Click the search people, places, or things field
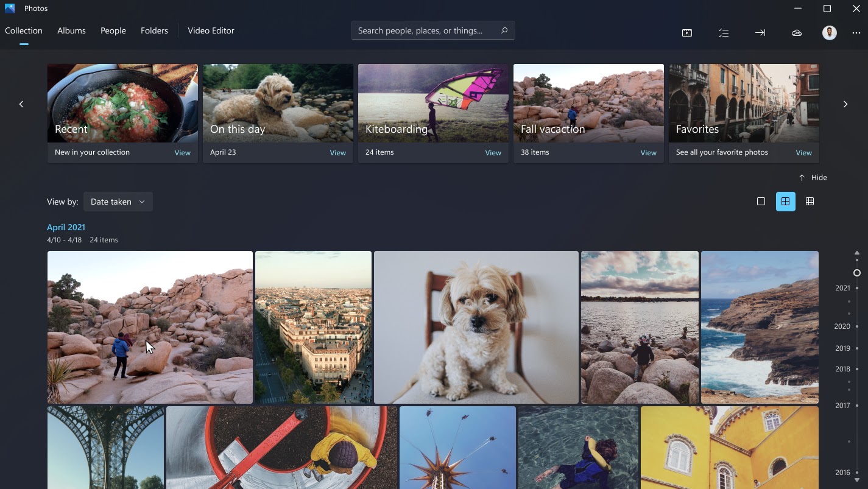 pos(433,30)
